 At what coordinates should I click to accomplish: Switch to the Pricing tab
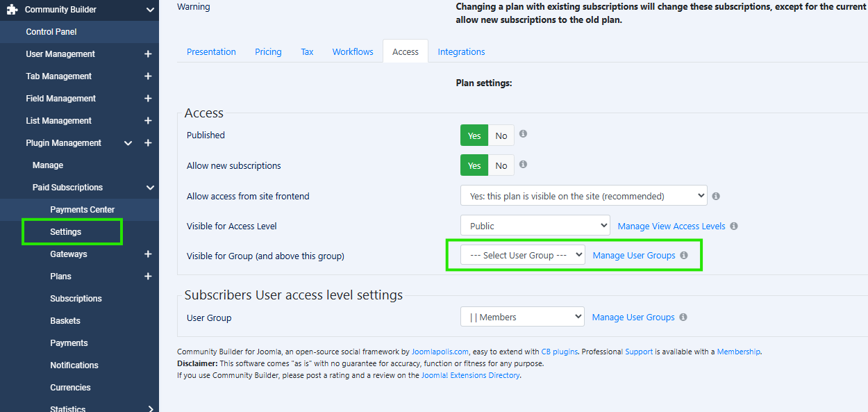click(268, 52)
